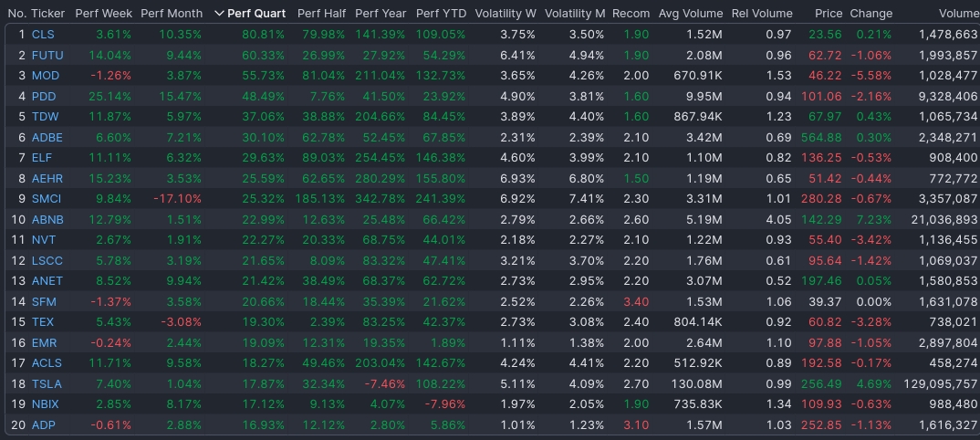Sort by the Recom column header
The image size is (980, 440).
point(631,13)
